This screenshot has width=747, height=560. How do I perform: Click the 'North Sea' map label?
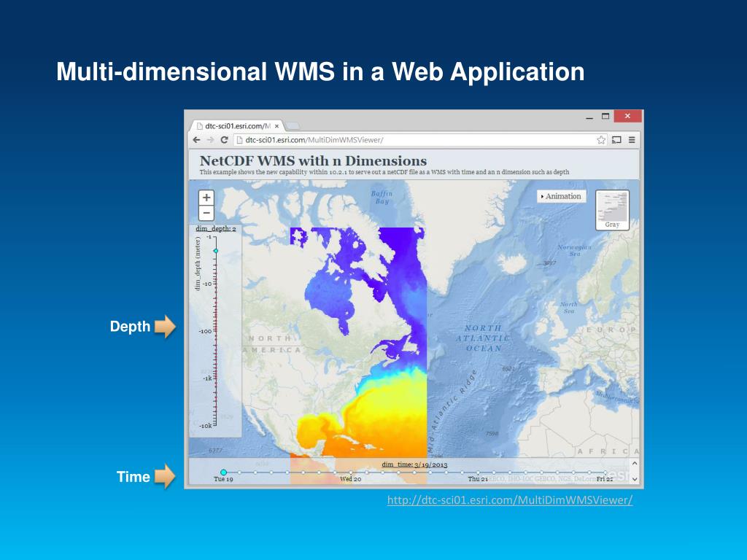pos(569,308)
